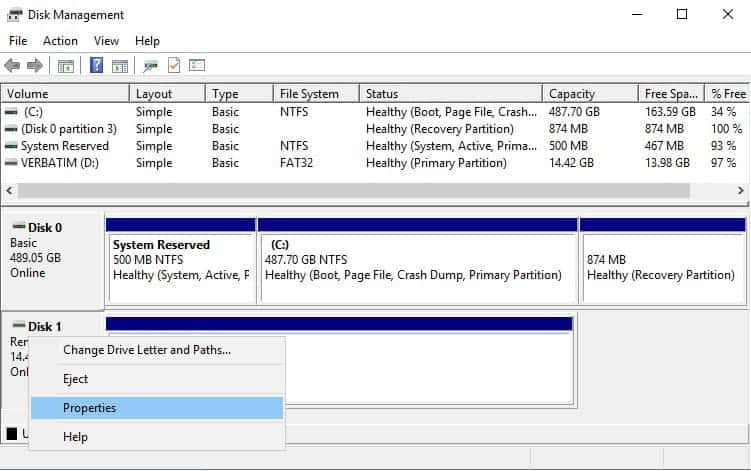The width and height of the screenshot is (751, 471).
Task: Click the checkmark Properties toolbar icon
Action: coord(174,65)
